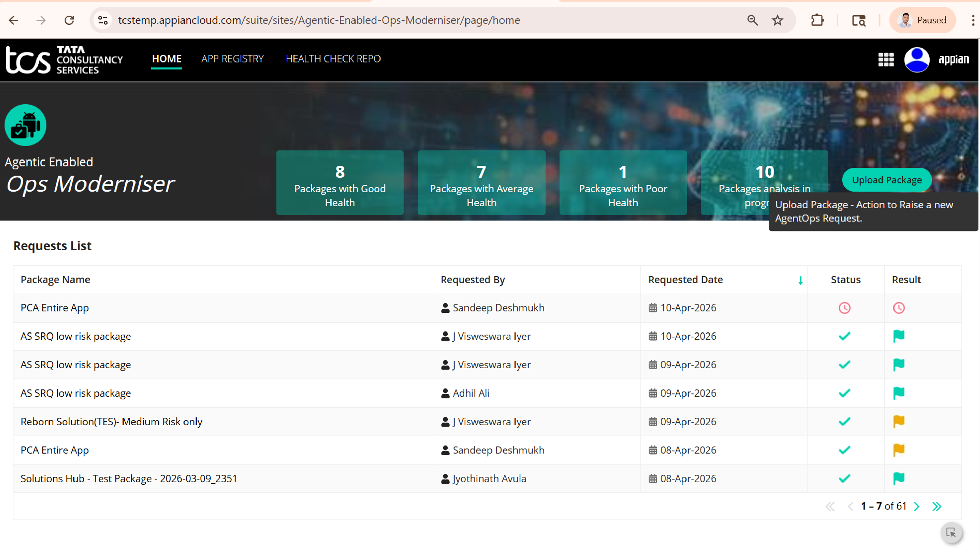This screenshot has width=980, height=555.
Task: Go back to the previous browser page
Action: tap(14, 20)
